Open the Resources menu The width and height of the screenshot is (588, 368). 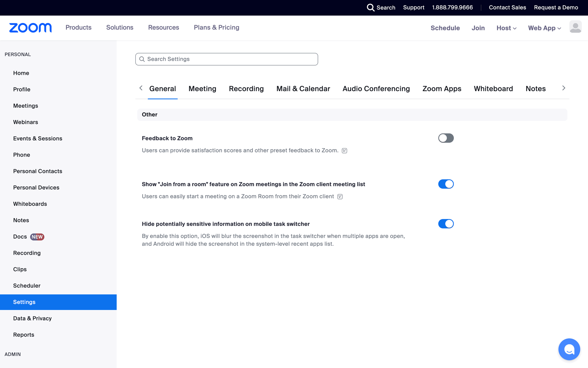(164, 27)
